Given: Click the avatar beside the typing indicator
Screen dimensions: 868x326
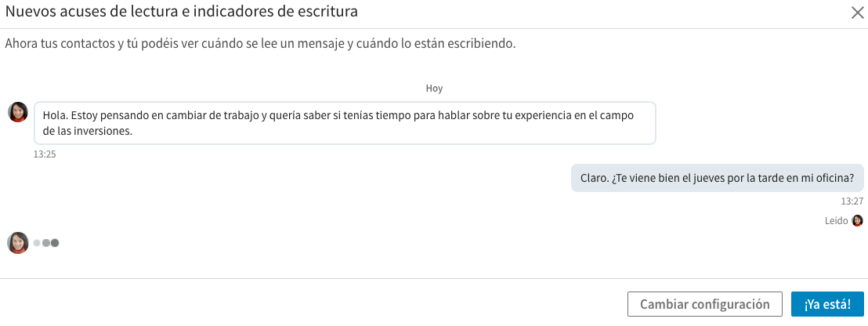Looking at the screenshot, I should [18, 243].
